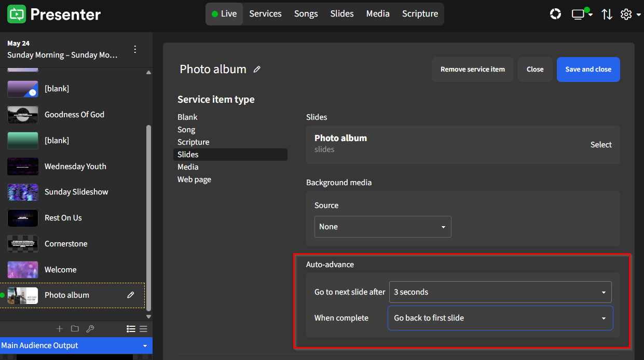Screen dimensions: 644x360
Task: Click the folder icon below the service list
Action: pyautogui.click(x=75, y=328)
